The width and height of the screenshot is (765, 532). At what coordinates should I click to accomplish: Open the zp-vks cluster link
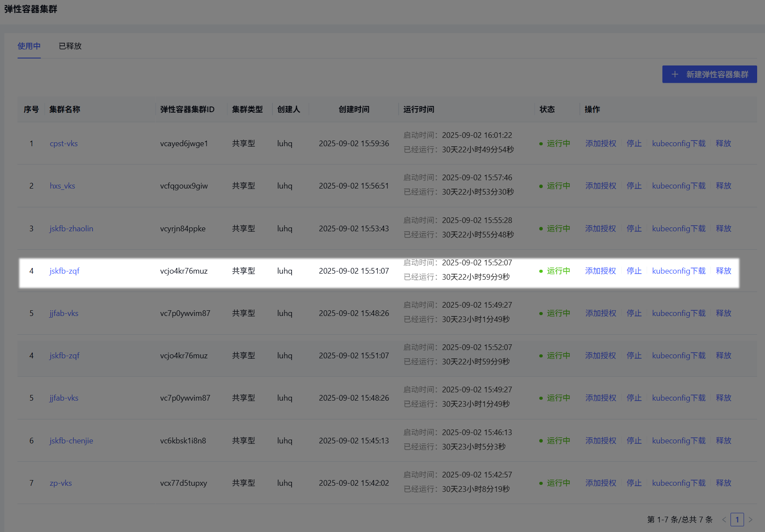click(x=61, y=483)
